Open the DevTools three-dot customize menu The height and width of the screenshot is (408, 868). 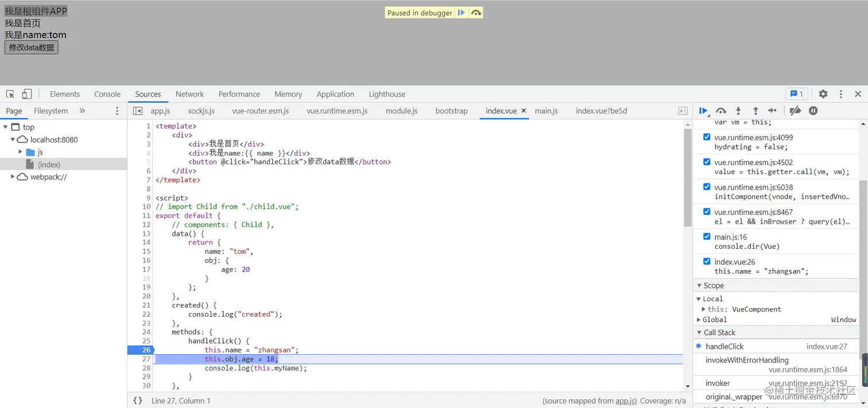pyautogui.click(x=841, y=94)
